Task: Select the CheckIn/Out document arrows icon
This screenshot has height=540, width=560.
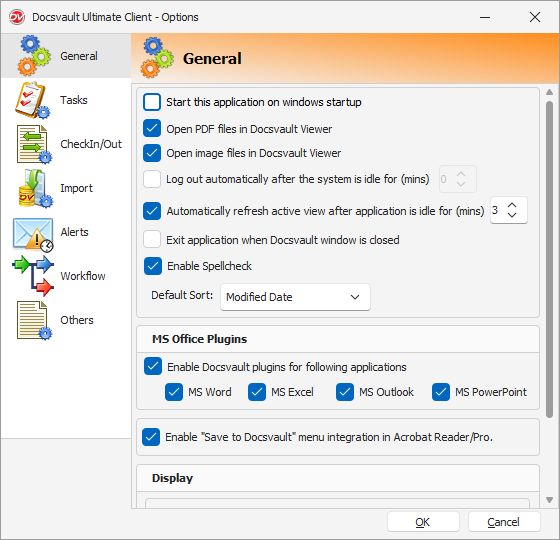Action: (x=34, y=144)
